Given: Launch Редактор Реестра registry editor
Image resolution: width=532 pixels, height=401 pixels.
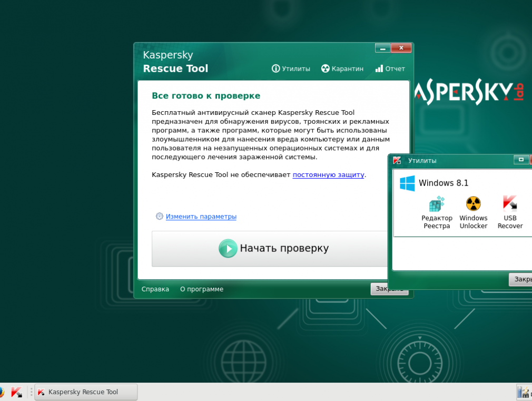Looking at the screenshot, I should (437, 212).
